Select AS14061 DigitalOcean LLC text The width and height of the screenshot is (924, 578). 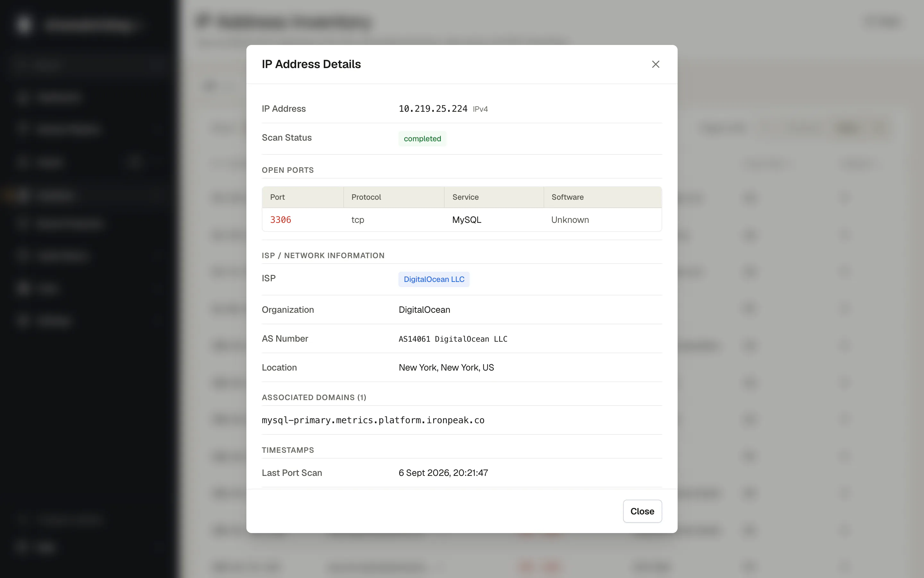(x=453, y=339)
